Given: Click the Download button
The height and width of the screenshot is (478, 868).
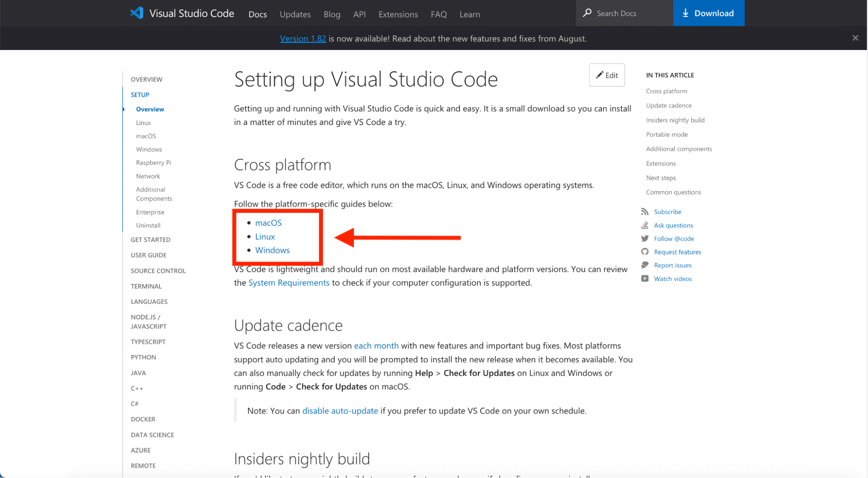Looking at the screenshot, I should click(x=709, y=13).
